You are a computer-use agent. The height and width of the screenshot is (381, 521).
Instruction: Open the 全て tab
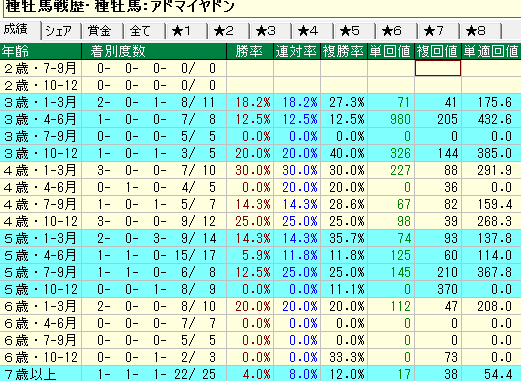(145, 32)
